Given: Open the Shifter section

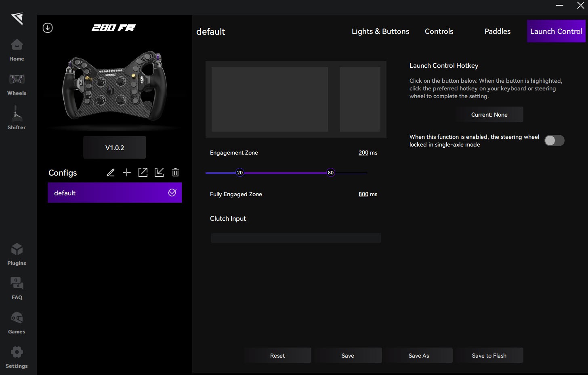Looking at the screenshot, I should pyautogui.click(x=17, y=118).
